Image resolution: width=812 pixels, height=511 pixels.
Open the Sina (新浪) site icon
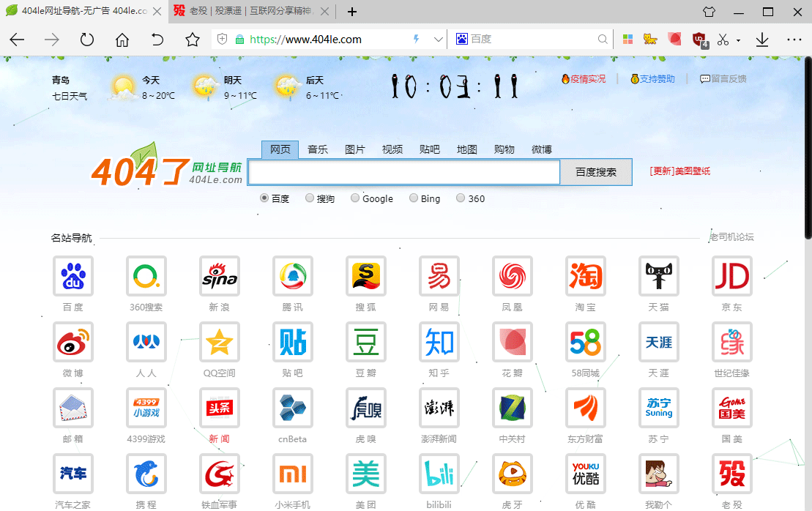[220, 276]
